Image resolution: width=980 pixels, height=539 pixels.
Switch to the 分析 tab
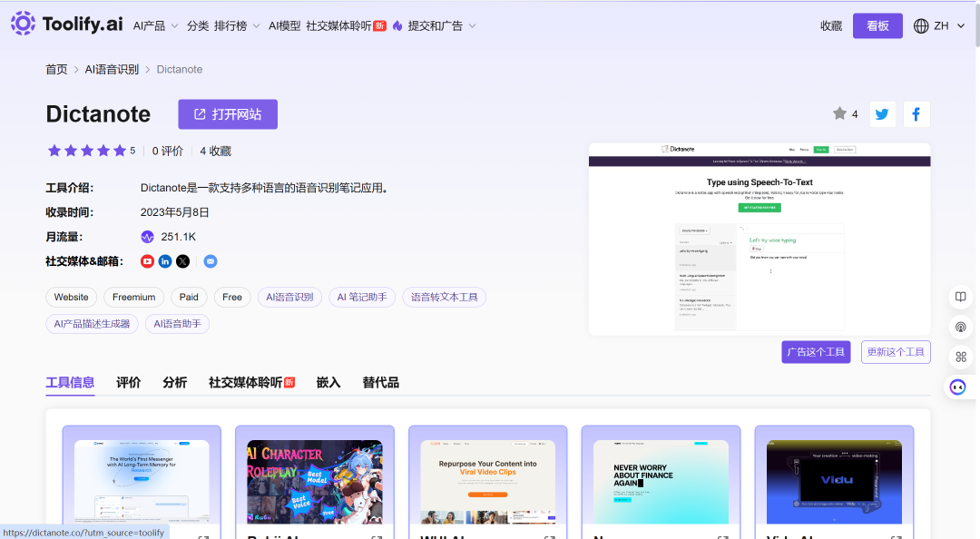click(x=175, y=383)
